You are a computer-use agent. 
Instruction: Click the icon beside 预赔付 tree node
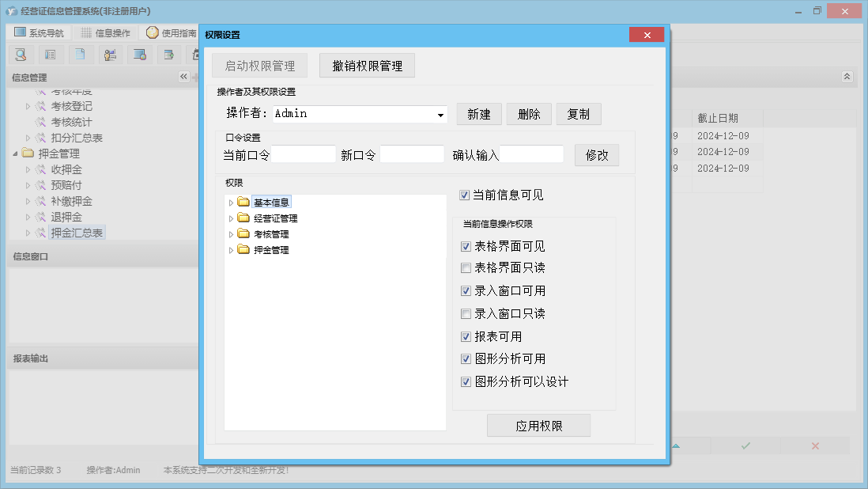40,185
